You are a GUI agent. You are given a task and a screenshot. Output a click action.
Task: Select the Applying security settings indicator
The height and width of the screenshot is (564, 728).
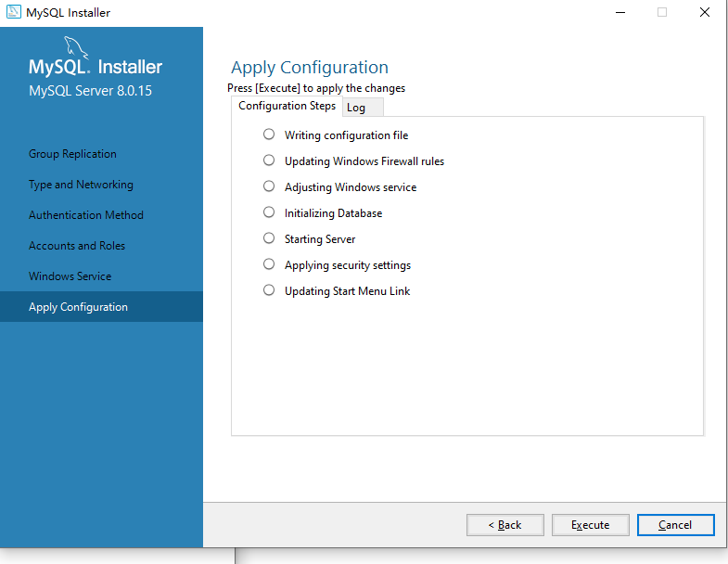pyautogui.click(x=269, y=264)
